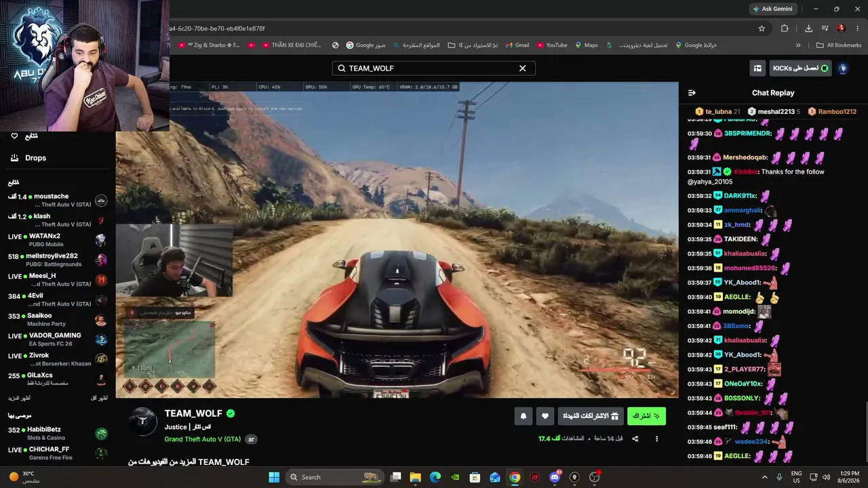Open the CHICHAR_FF recommended channel
The width and height of the screenshot is (868, 488).
coord(58,453)
